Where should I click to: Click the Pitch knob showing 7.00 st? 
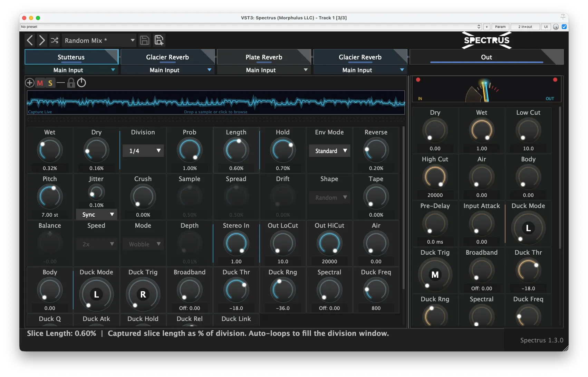[50, 197]
